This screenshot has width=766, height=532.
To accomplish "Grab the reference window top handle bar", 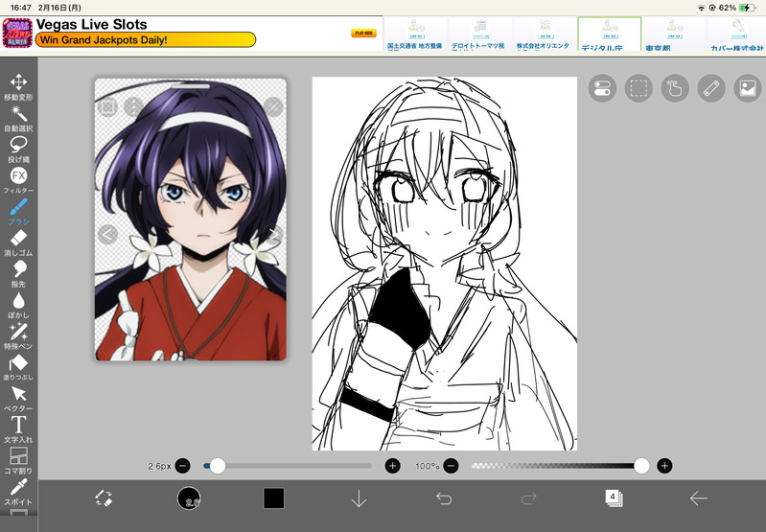I will (191, 86).
